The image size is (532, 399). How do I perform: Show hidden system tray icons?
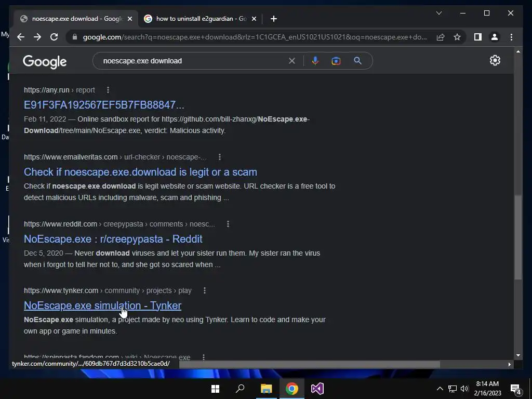click(x=440, y=389)
